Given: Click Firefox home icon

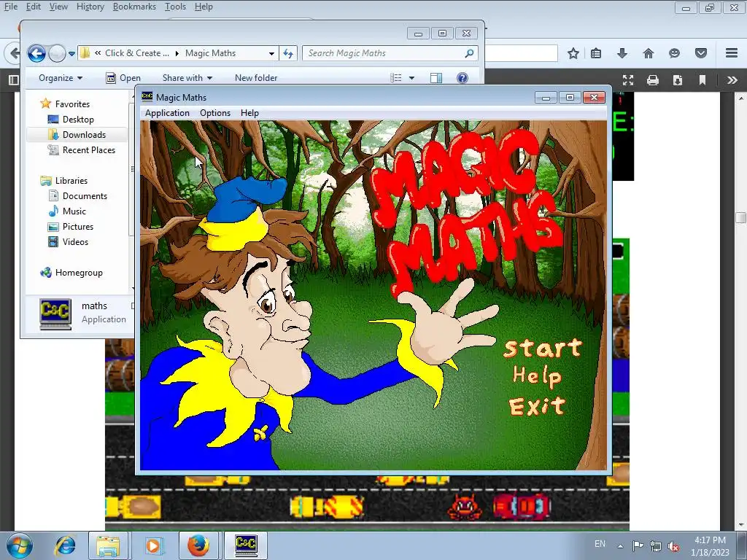Looking at the screenshot, I should (x=649, y=53).
